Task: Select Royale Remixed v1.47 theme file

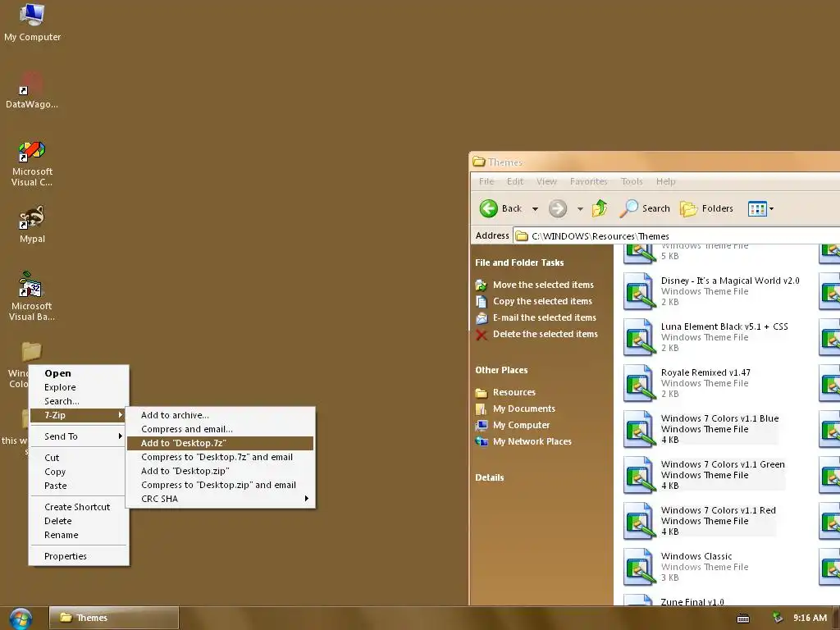Action: 687,383
